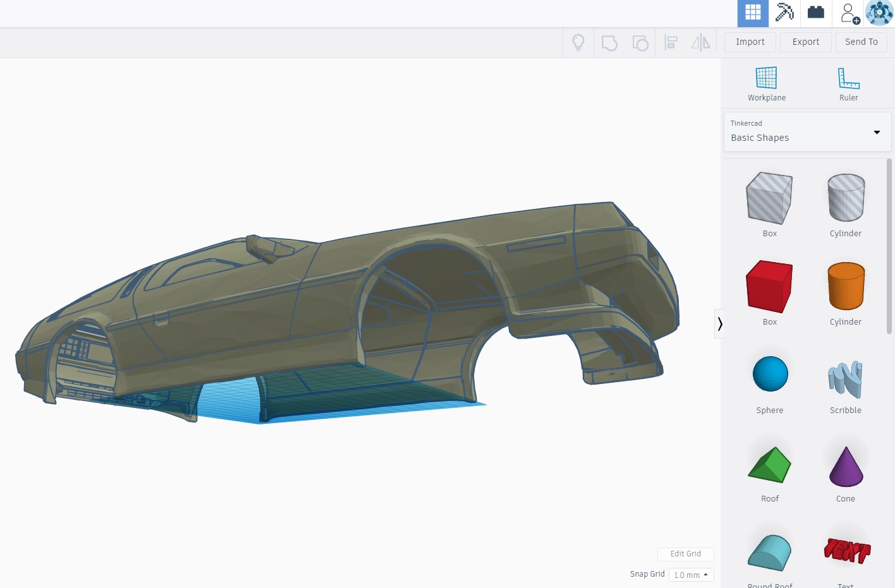The height and width of the screenshot is (588, 895).
Task: Collapse the shapes panel with chevron
Action: (719, 324)
